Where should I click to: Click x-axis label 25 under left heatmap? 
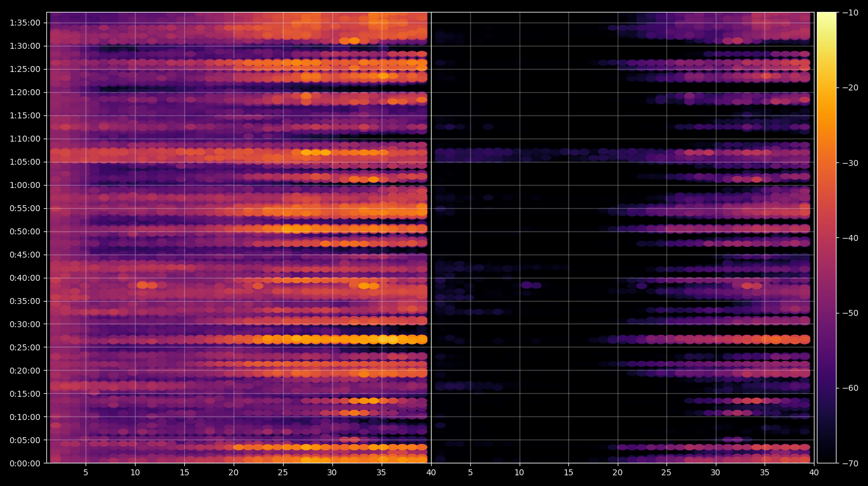(282, 473)
